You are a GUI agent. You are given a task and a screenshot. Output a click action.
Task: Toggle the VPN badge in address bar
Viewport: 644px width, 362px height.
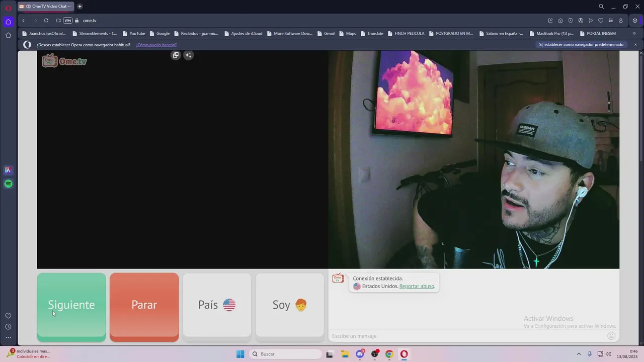tap(67, 21)
